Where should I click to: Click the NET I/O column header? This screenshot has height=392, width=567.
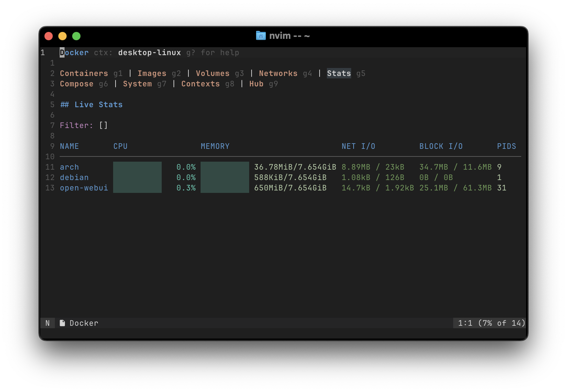point(358,146)
